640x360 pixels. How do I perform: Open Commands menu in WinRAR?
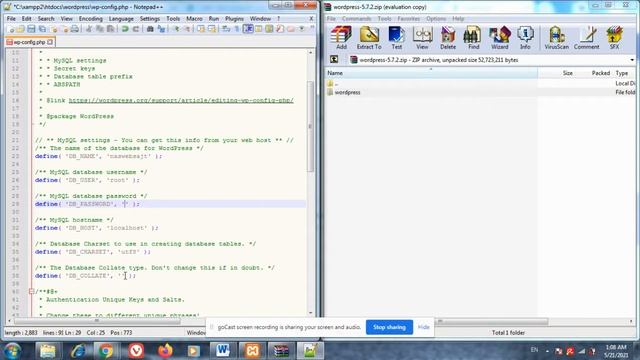pyautogui.click(x=356, y=19)
